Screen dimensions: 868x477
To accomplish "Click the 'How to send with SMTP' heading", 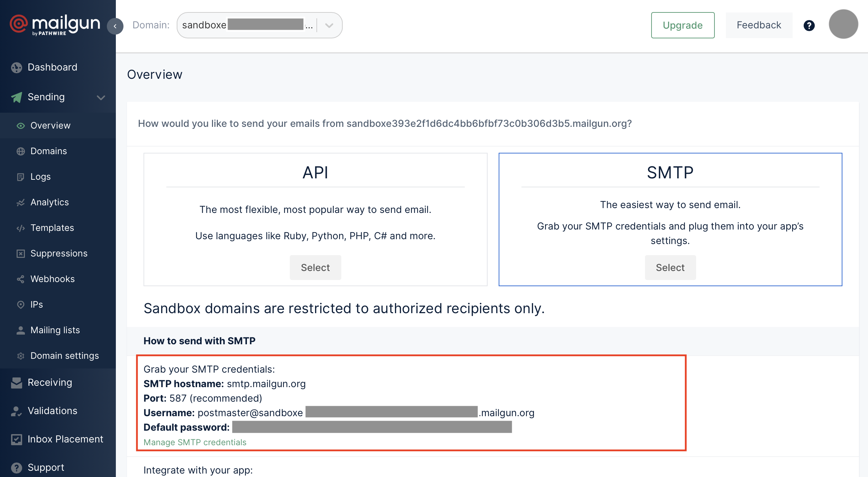I will (200, 341).
